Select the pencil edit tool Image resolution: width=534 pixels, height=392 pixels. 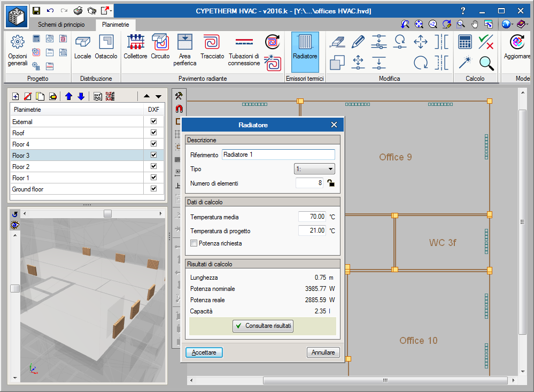point(358,42)
